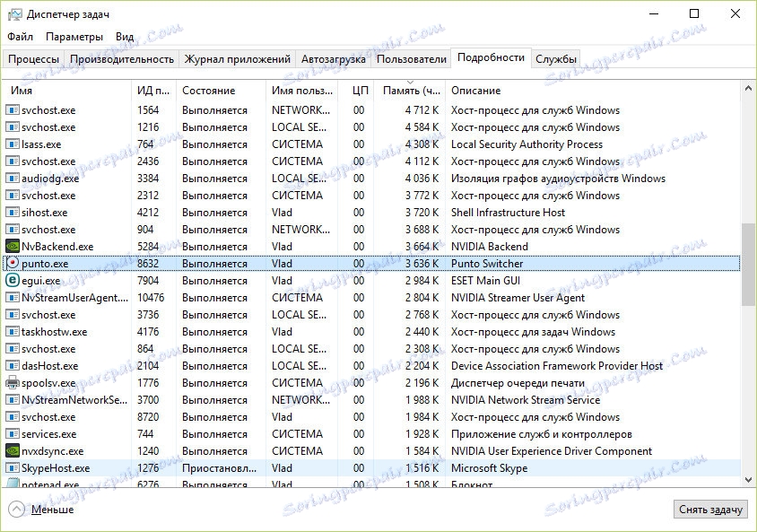This screenshot has width=757, height=532.
Task: Open the Журнал приложений tab
Action: click(238, 59)
